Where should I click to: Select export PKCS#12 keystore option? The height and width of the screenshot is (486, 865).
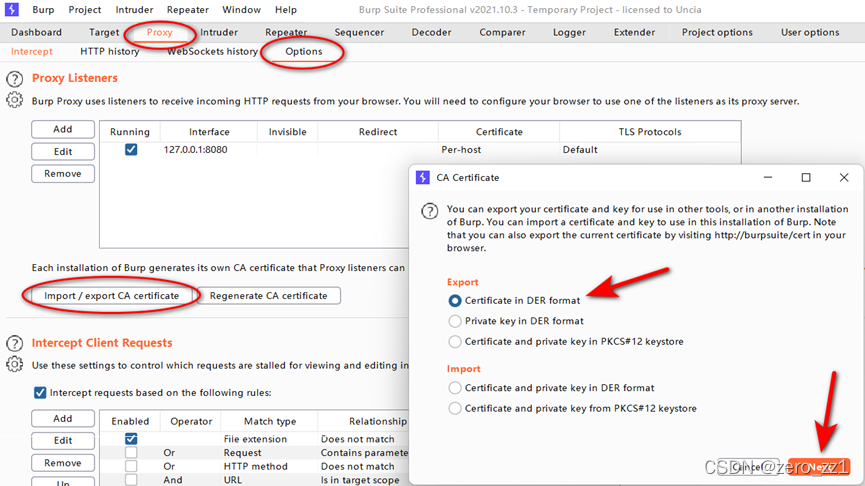(x=455, y=341)
